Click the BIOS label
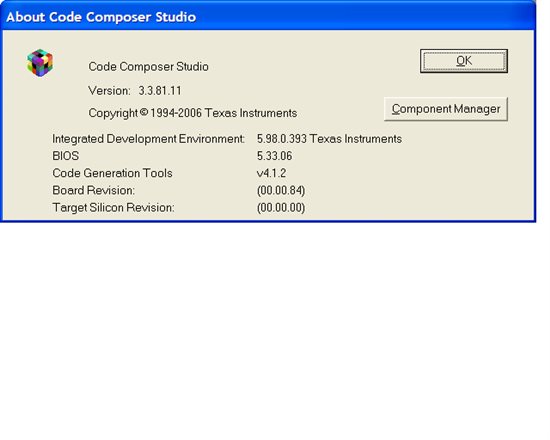 [x=66, y=156]
